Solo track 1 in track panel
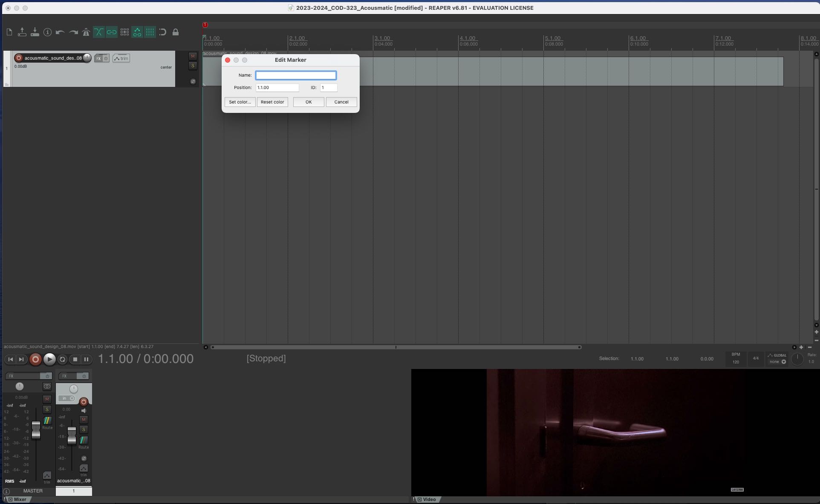This screenshot has height=504, width=820. point(193,66)
